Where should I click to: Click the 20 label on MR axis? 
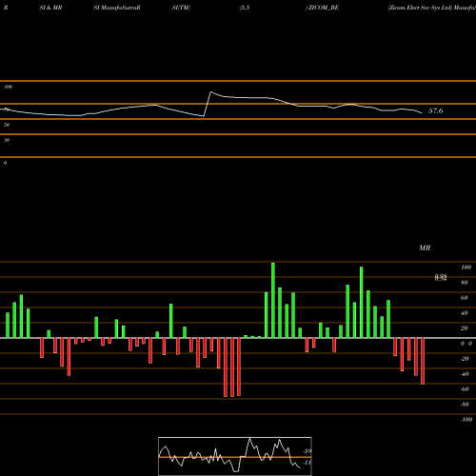tap(465, 328)
